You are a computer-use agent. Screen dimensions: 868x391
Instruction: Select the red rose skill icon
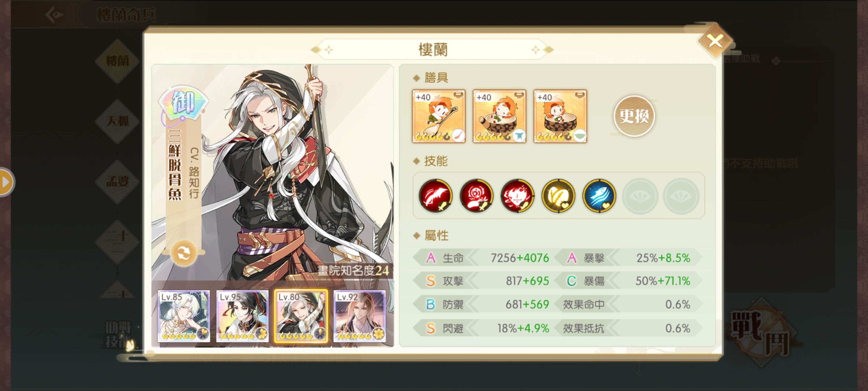tap(476, 196)
